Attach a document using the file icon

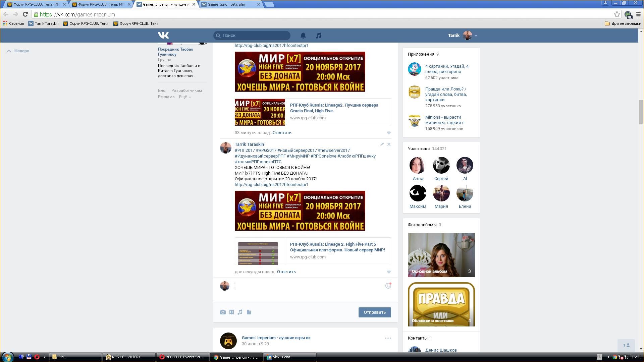click(249, 312)
